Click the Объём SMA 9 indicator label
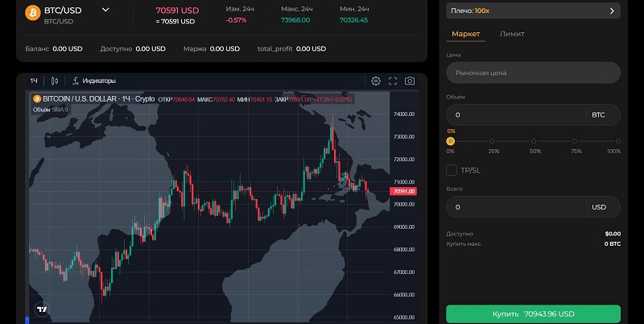Screen dimensions: 644x324 [50, 109]
